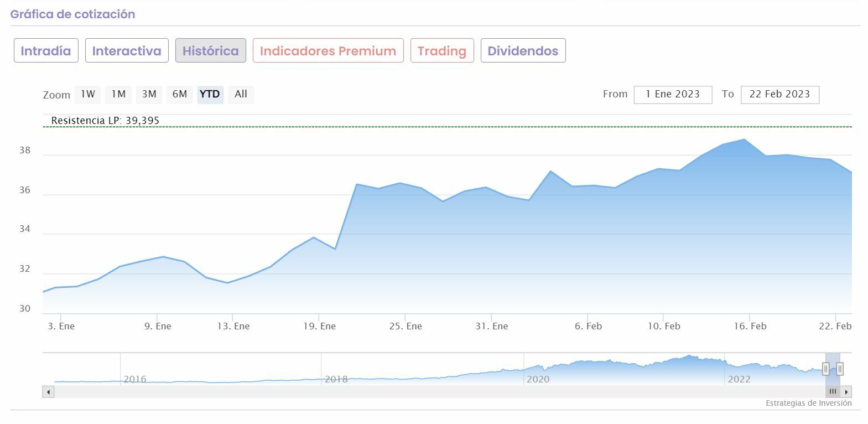Select the Histórica tab

(x=211, y=51)
